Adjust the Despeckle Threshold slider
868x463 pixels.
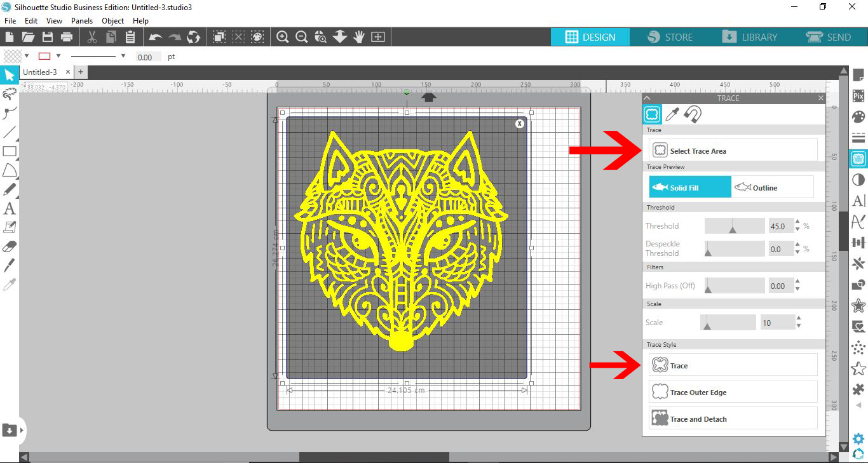coord(735,249)
